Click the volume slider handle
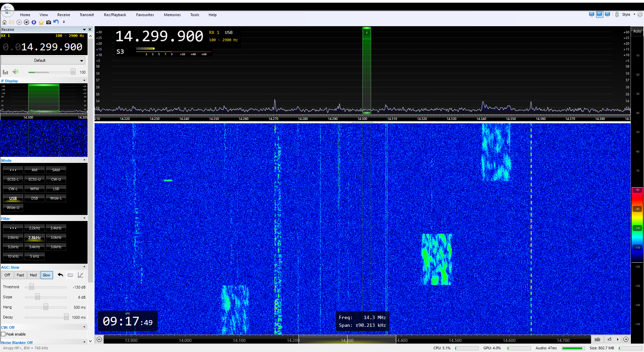Image resolution: width=644 pixels, height=352 pixels. click(73, 72)
